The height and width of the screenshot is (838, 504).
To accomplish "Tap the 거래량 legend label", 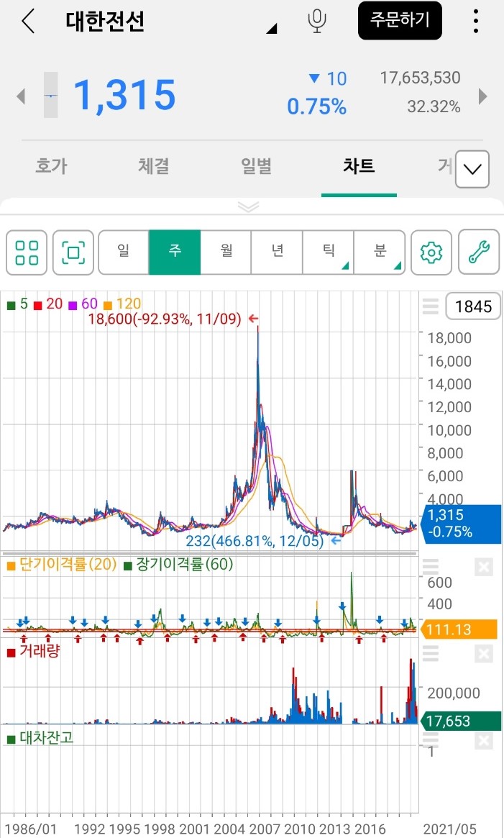I will (33, 651).
